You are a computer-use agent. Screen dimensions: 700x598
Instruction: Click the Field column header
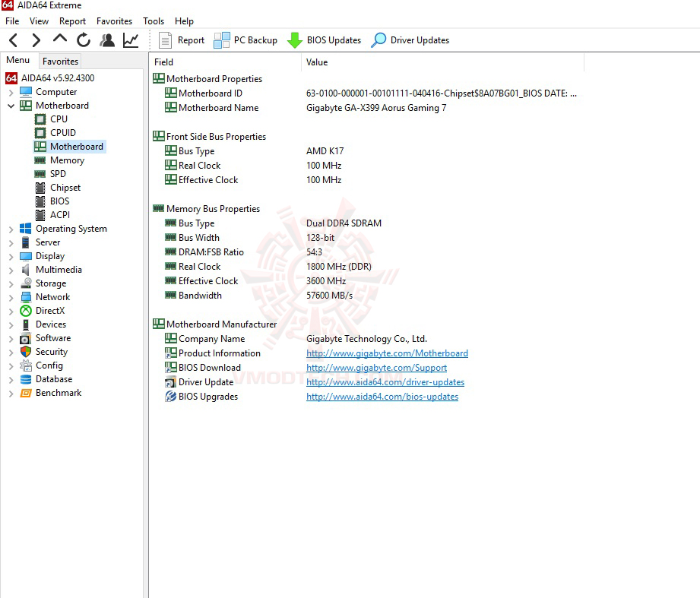pyautogui.click(x=226, y=62)
